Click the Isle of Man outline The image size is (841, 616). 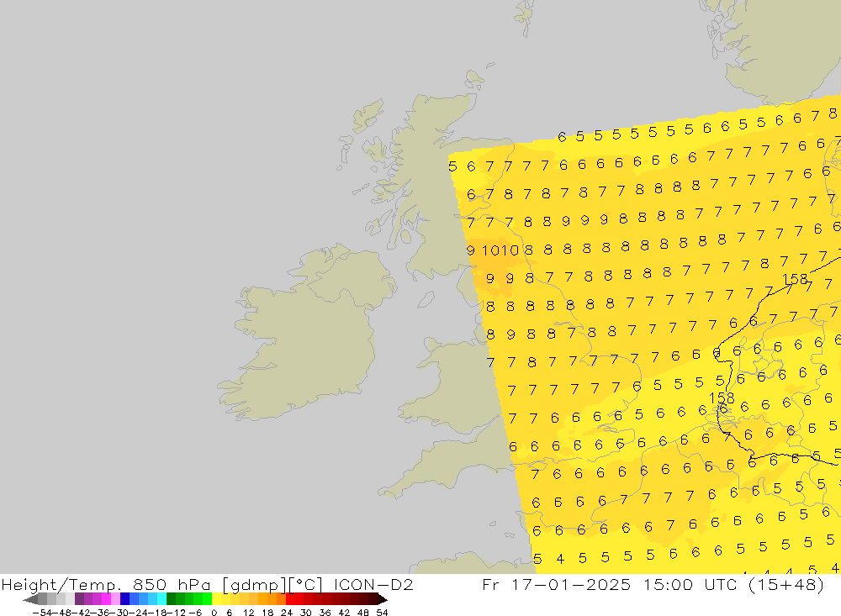(426, 299)
